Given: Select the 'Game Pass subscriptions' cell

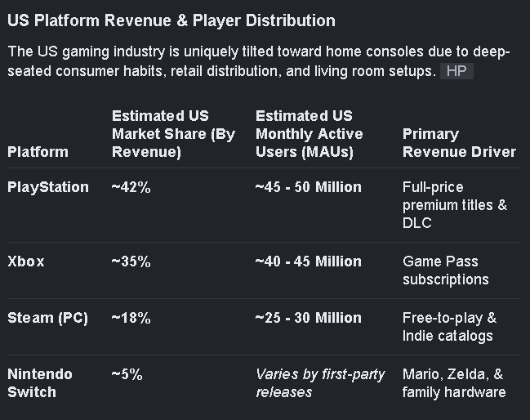Looking at the screenshot, I should (446, 270).
